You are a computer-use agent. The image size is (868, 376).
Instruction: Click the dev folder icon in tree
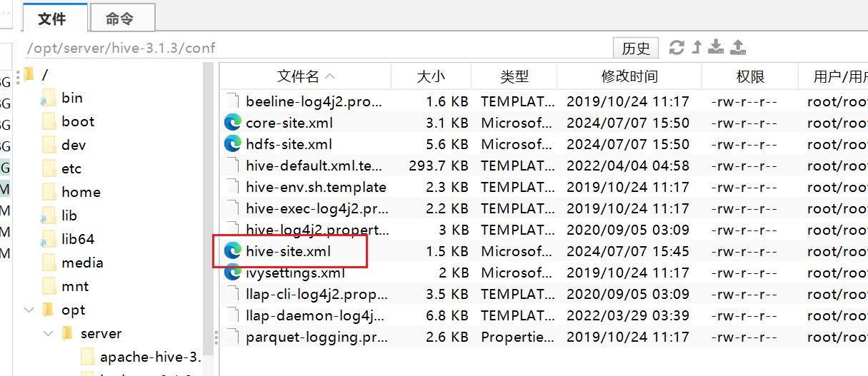[49, 146]
